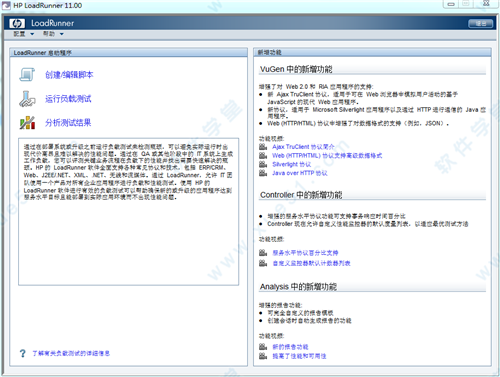Click the flask icon beside 运行负载测试
The width and height of the screenshot is (500, 377).
pyautogui.click(x=27, y=99)
